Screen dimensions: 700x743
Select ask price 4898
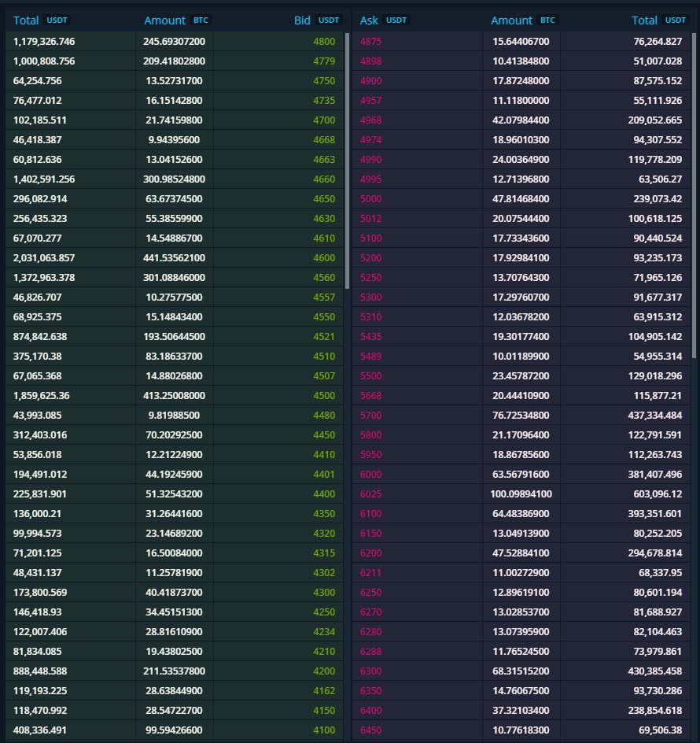point(370,61)
